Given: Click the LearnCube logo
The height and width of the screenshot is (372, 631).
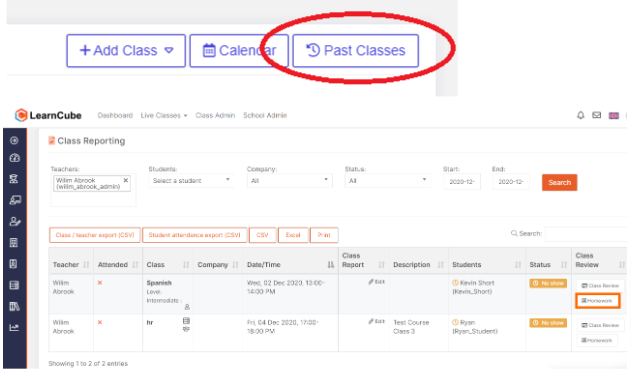Looking at the screenshot, I should [x=48, y=116].
